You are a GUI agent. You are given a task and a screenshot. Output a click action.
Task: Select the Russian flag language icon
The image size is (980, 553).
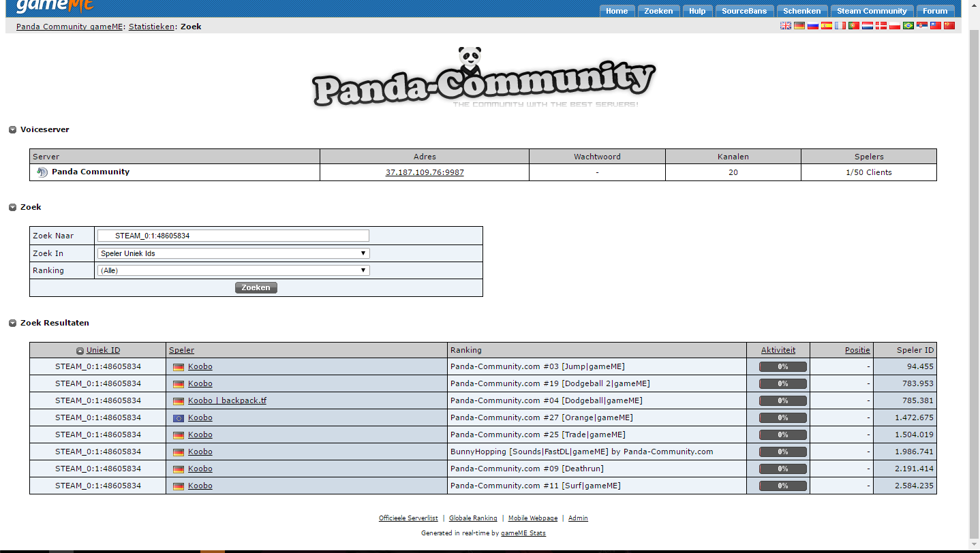click(x=813, y=26)
